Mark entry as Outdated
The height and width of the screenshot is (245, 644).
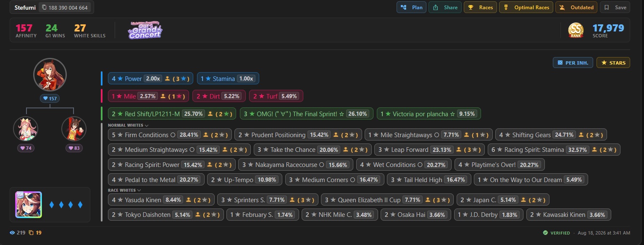[576, 8]
